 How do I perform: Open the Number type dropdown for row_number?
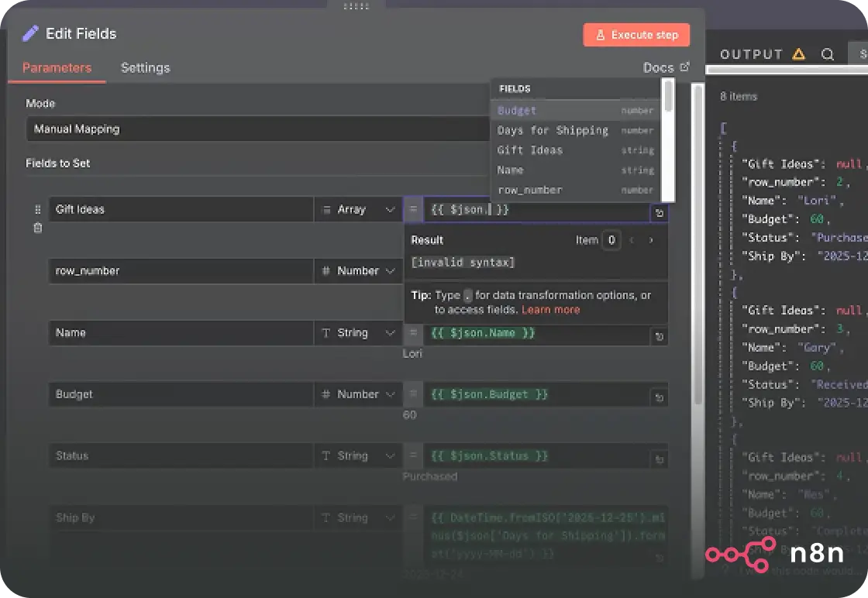pos(358,270)
